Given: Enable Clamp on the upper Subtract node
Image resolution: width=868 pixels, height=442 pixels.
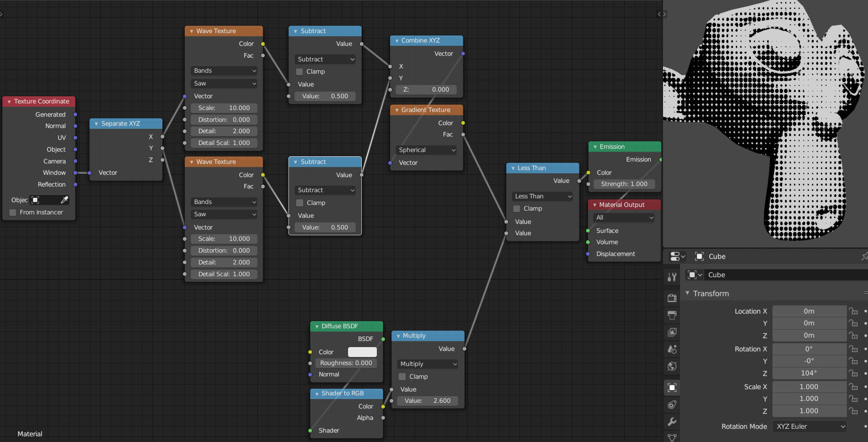Looking at the screenshot, I should point(299,72).
